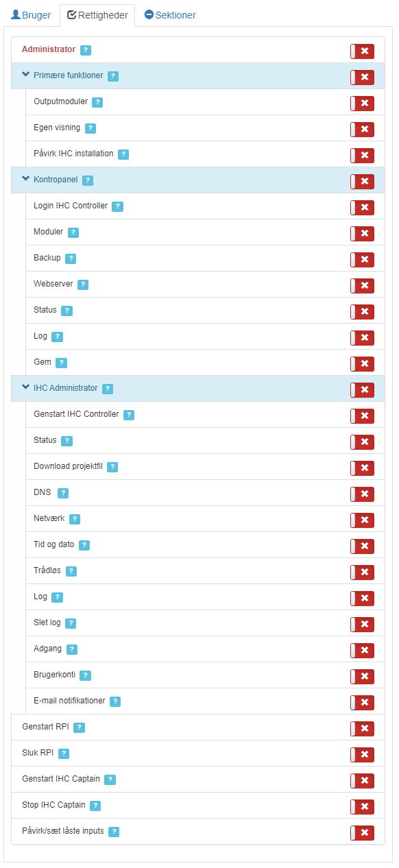The height and width of the screenshot is (868, 399).
Task: Collapse the Primære funktioner section chevron
Action: coord(26,75)
